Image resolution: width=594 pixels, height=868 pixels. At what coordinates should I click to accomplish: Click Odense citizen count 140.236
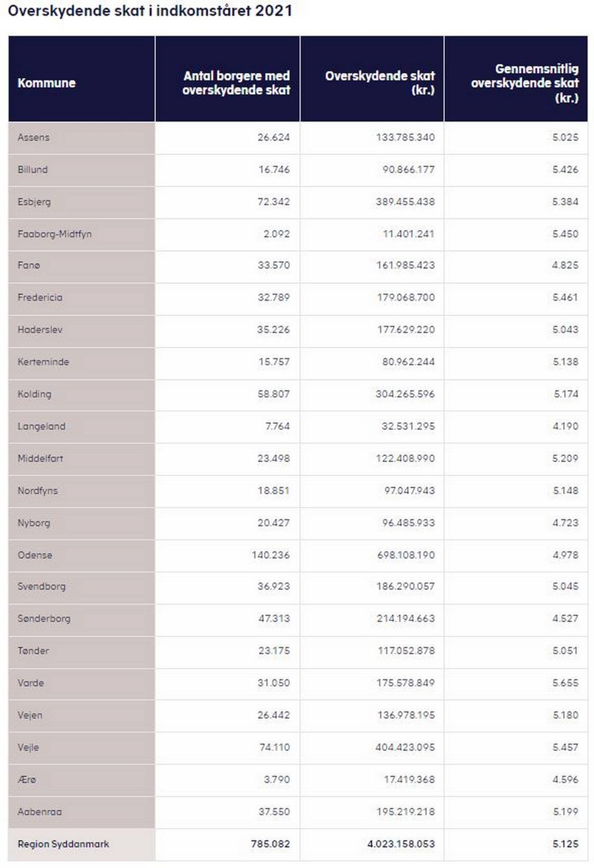click(270, 555)
